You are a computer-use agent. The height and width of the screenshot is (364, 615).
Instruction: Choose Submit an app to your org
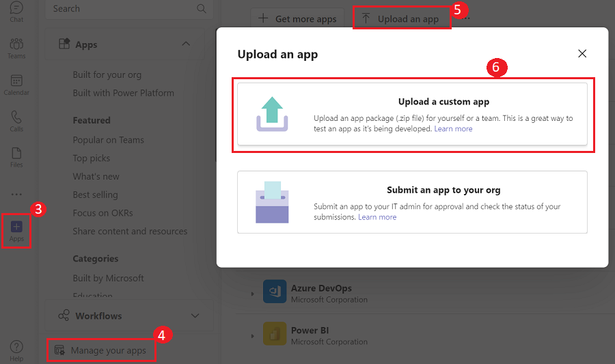pos(412,202)
